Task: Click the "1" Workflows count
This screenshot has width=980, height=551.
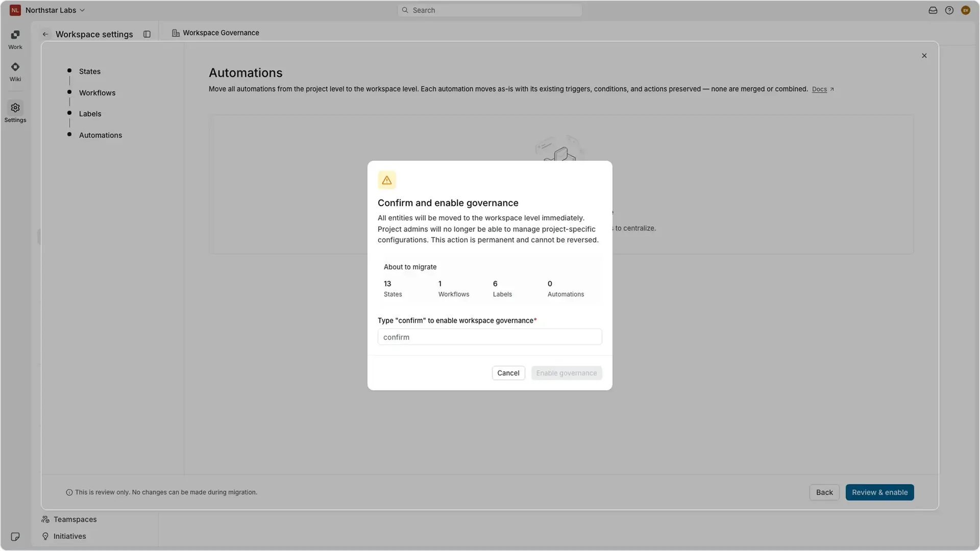Action: [440, 284]
